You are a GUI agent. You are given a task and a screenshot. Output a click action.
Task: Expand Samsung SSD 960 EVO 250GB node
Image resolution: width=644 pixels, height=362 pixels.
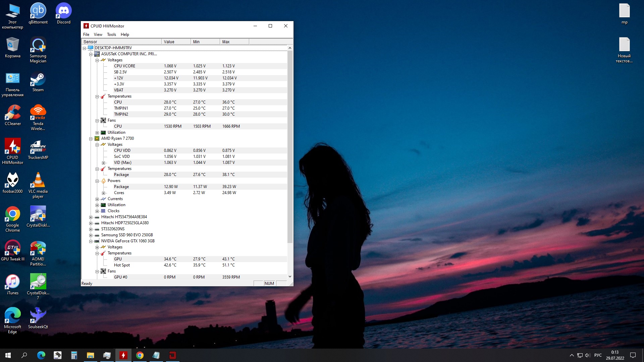point(91,235)
